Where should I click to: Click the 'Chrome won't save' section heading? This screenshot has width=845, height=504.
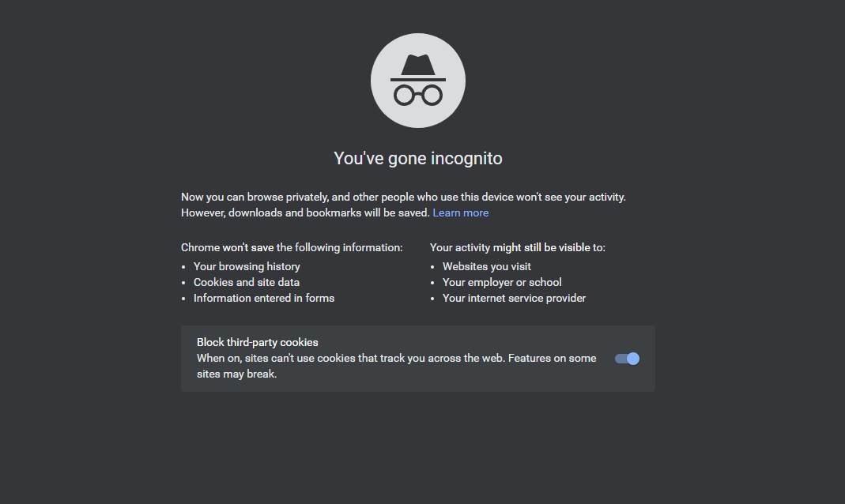[x=292, y=247]
